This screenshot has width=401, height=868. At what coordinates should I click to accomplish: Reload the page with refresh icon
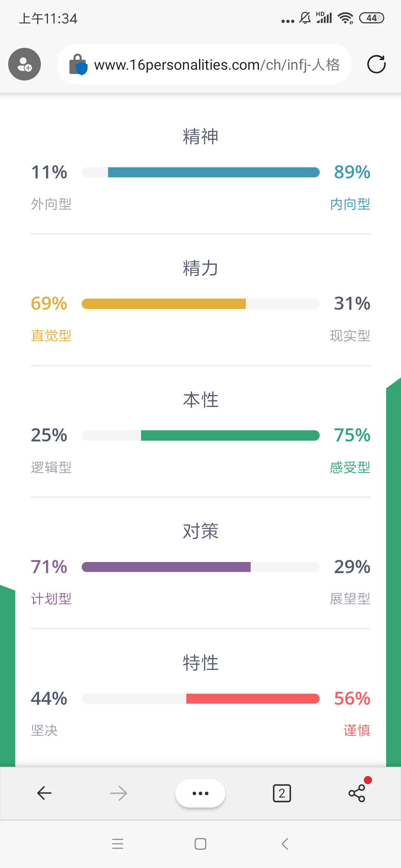(376, 64)
